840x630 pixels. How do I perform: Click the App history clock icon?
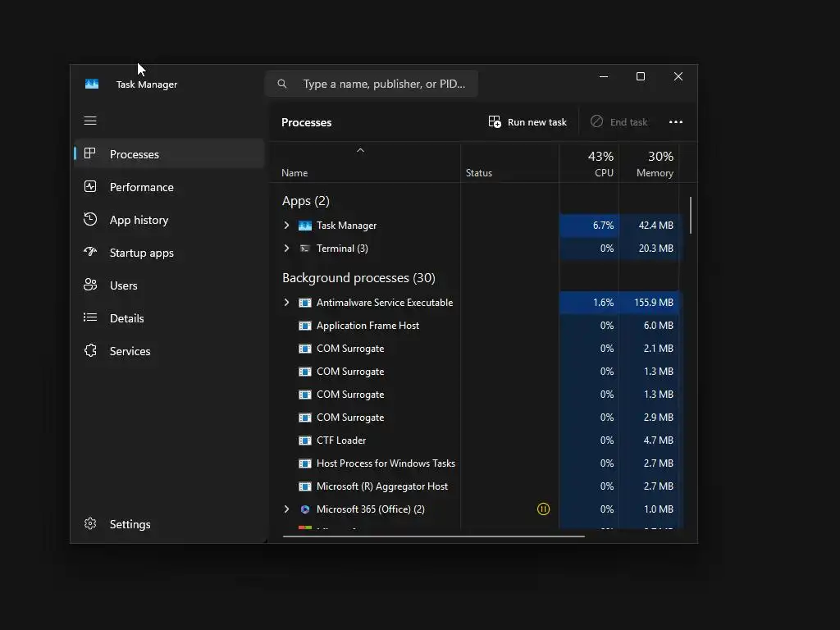tap(90, 219)
